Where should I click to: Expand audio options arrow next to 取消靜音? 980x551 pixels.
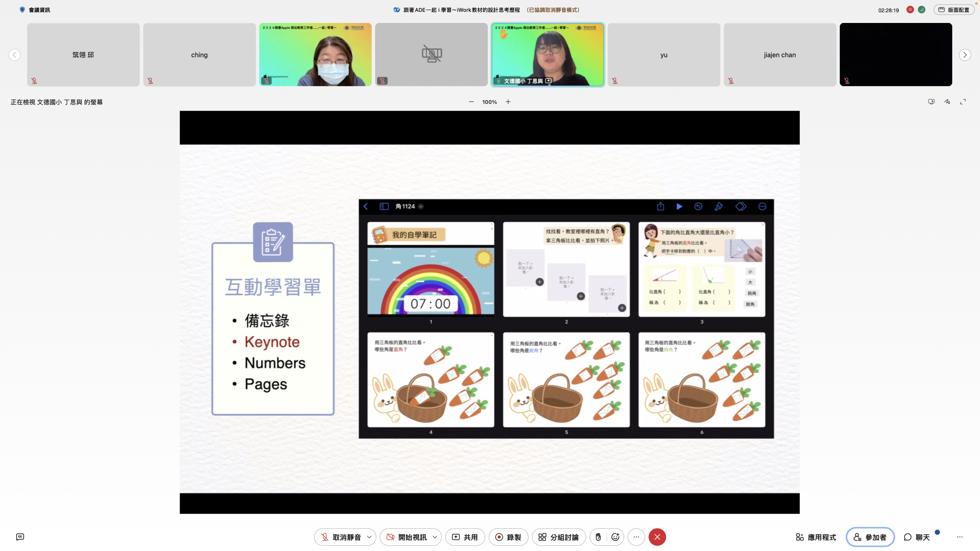pyautogui.click(x=369, y=537)
